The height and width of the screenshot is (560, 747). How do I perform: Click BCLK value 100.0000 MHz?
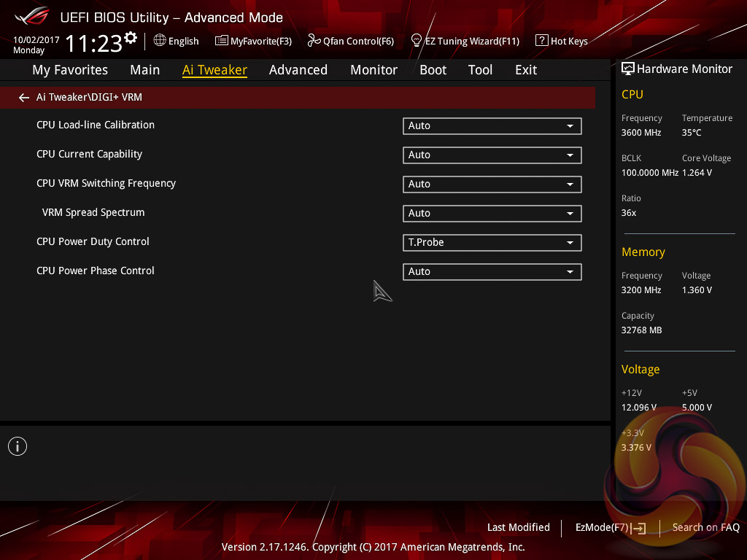pyautogui.click(x=650, y=173)
